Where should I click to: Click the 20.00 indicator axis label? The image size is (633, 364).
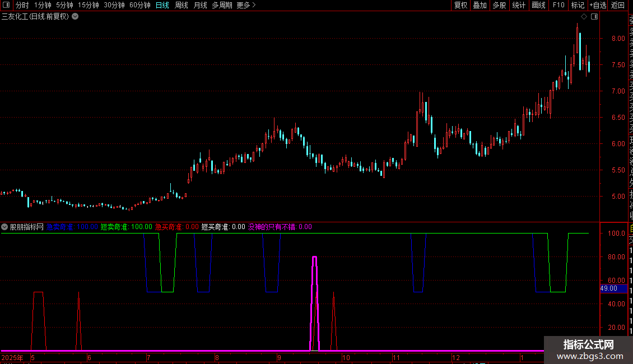coord(616,327)
